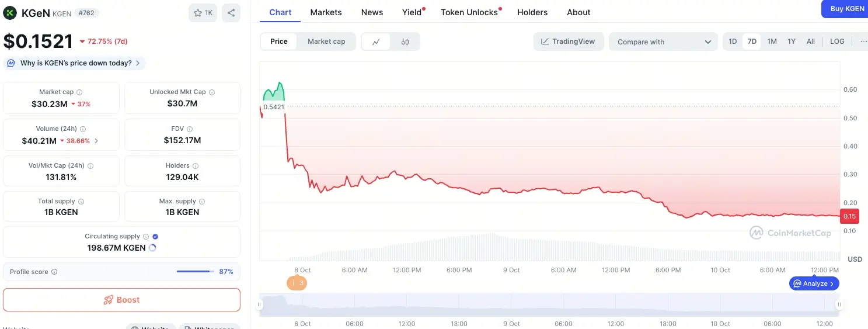The height and width of the screenshot is (329, 868).
Task: Open TradingView chart mode
Action: pos(569,41)
